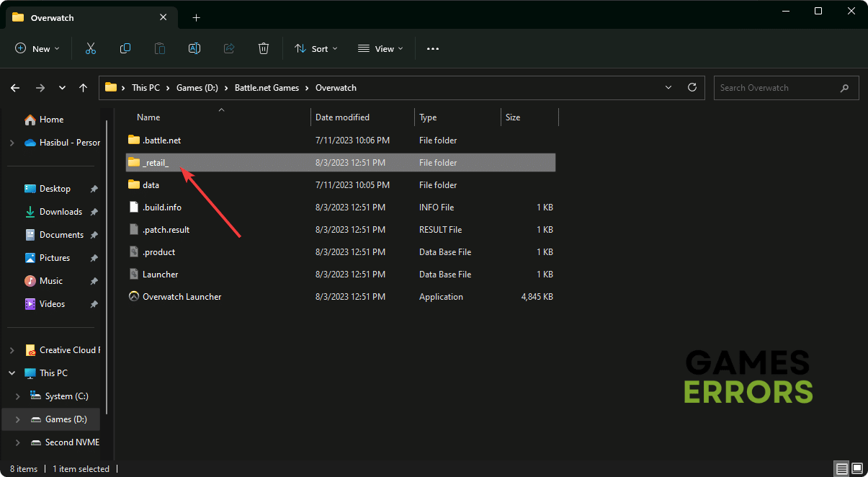
Task: Sort files by Date modified column header
Action: tap(343, 117)
